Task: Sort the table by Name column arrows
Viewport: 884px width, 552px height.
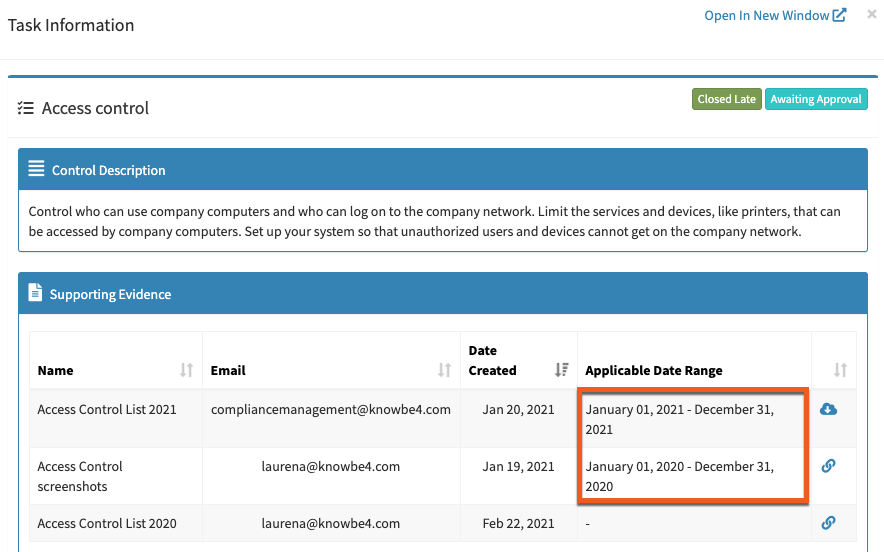Action: [186, 370]
